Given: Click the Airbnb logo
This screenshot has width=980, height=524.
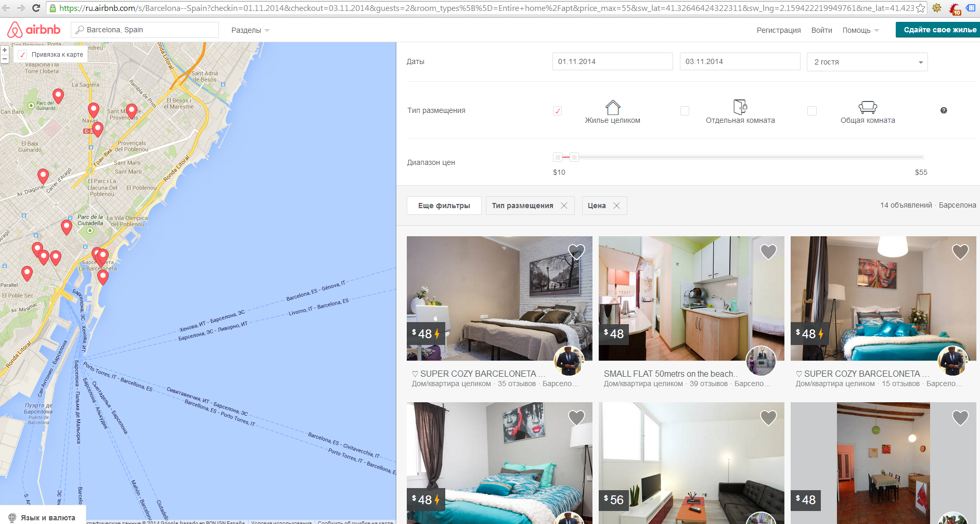Looking at the screenshot, I should (34, 30).
